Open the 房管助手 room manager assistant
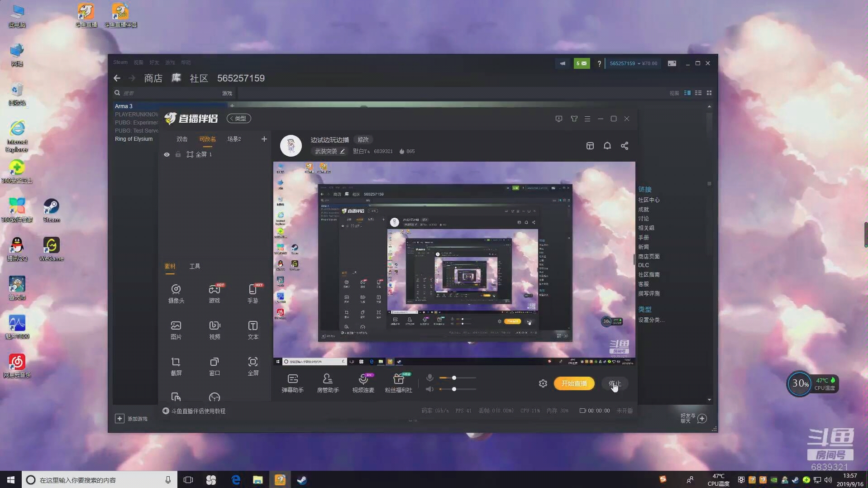Screen dimensions: 868x488 point(328,383)
